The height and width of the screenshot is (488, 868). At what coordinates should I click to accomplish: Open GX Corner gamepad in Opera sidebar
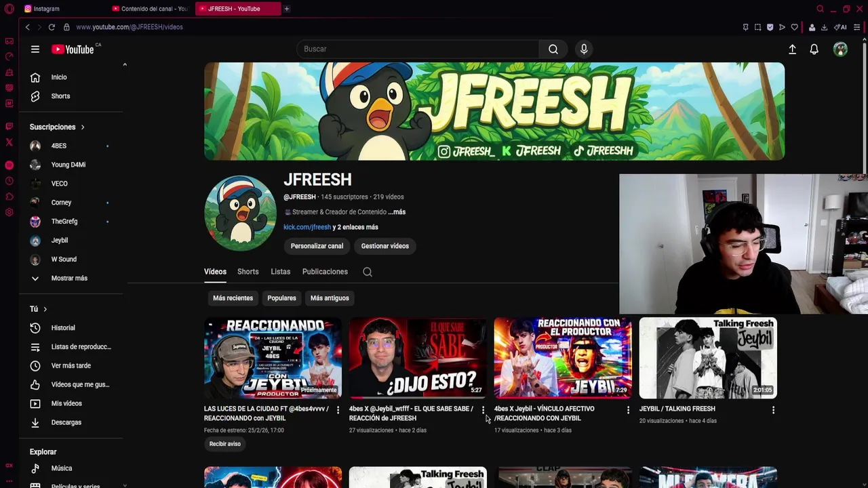[9, 41]
